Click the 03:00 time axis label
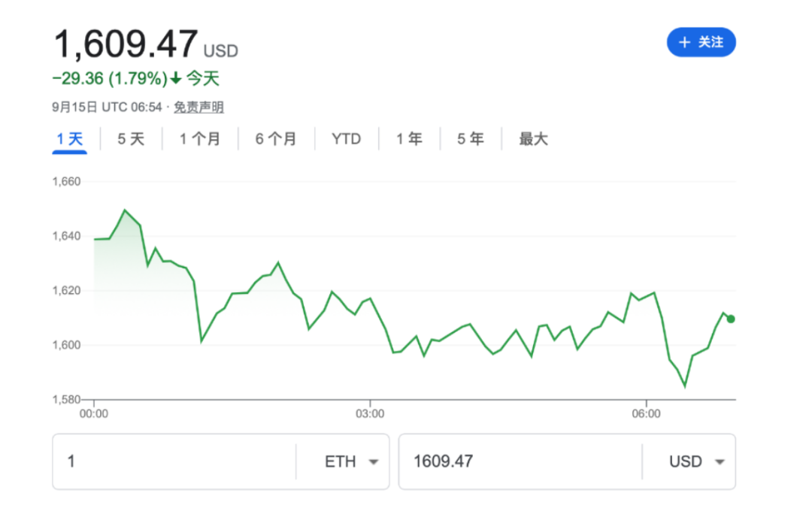812x511 pixels. pyautogui.click(x=369, y=413)
